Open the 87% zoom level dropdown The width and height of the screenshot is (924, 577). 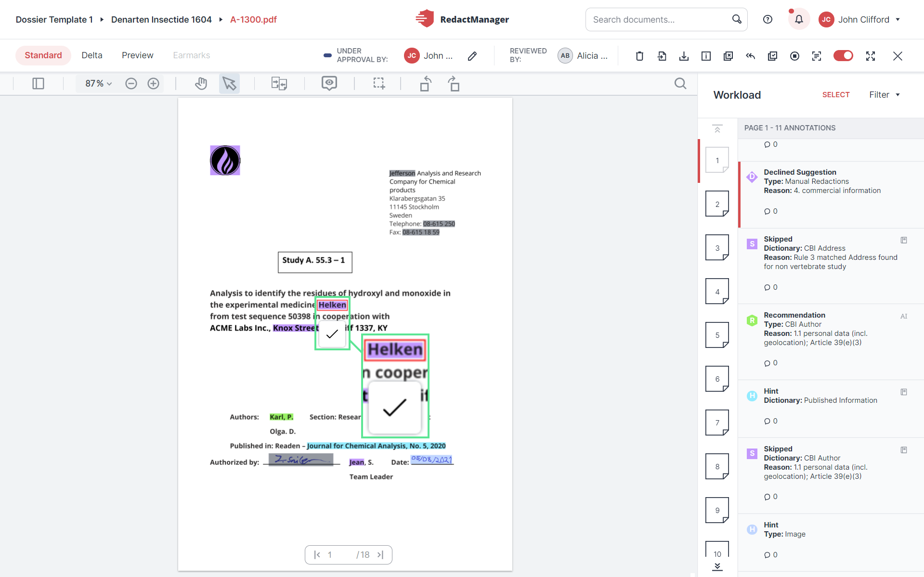coord(98,84)
